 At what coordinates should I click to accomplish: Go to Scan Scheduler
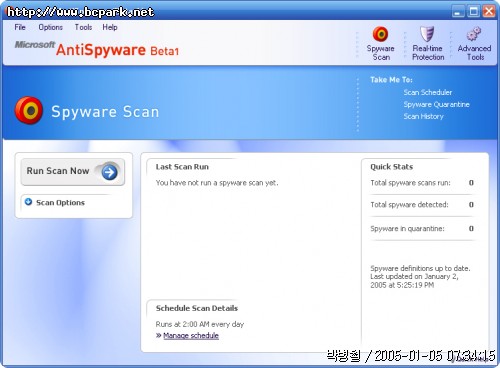coord(428,92)
